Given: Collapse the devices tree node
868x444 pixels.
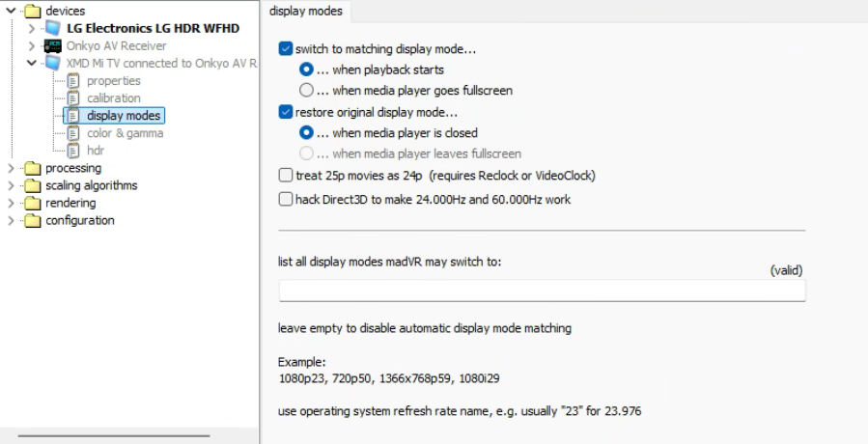Looking at the screenshot, I should [x=11, y=12].
